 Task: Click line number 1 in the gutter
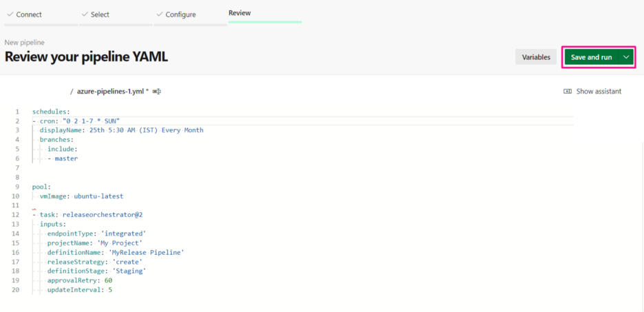17,112
